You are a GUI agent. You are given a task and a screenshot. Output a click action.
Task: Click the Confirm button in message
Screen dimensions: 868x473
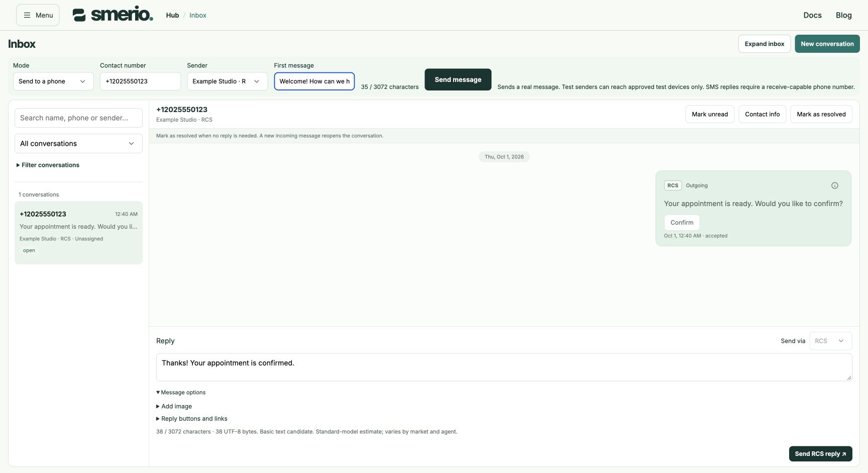(x=682, y=222)
